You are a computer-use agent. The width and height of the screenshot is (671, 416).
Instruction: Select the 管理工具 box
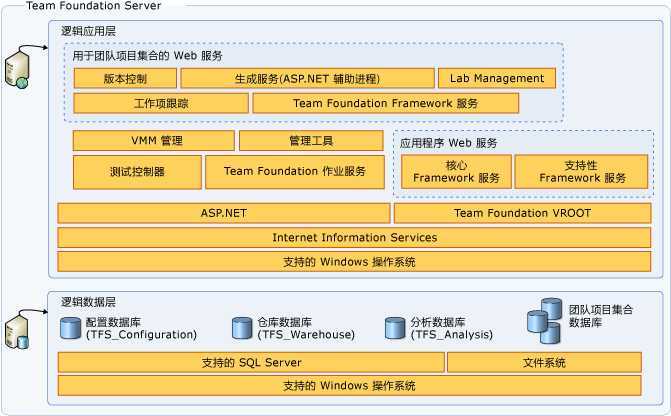tap(311, 141)
